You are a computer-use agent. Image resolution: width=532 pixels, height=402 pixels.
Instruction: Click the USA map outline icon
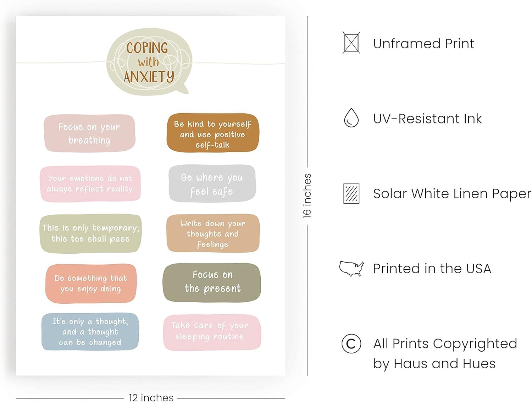click(x=351, y=269)
